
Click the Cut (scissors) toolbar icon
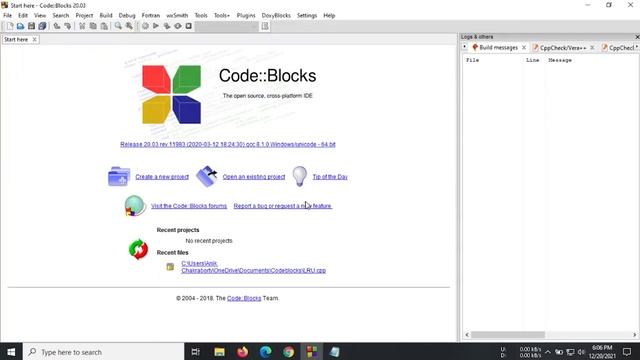coord(82,26)
